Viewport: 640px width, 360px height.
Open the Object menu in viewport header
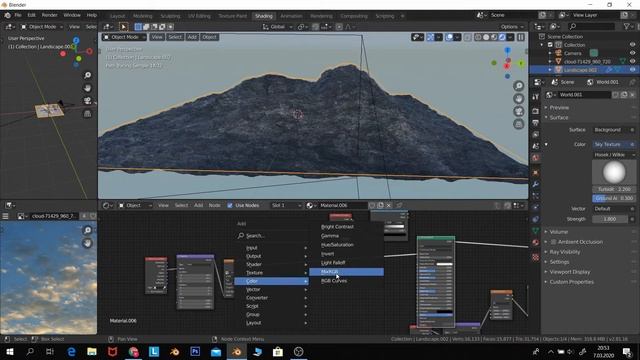209,37
